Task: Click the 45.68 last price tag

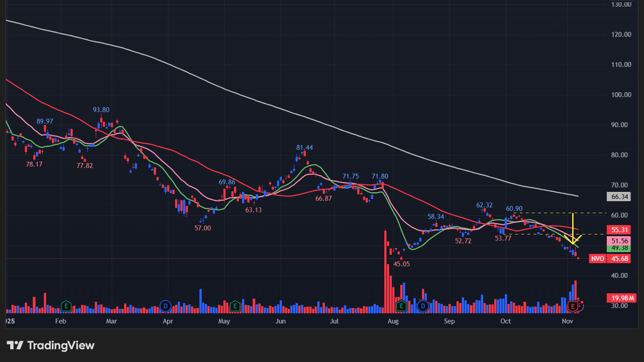Action: point(619,259)
